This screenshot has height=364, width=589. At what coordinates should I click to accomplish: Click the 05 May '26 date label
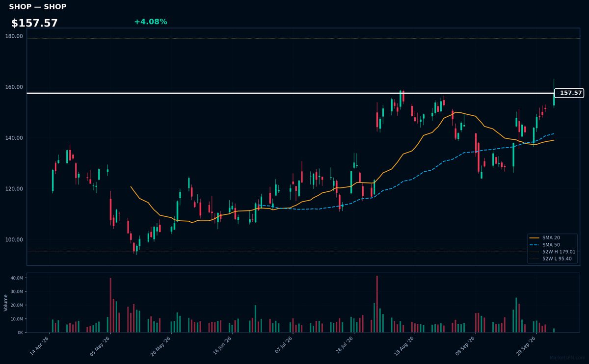(x=101, y=345)
